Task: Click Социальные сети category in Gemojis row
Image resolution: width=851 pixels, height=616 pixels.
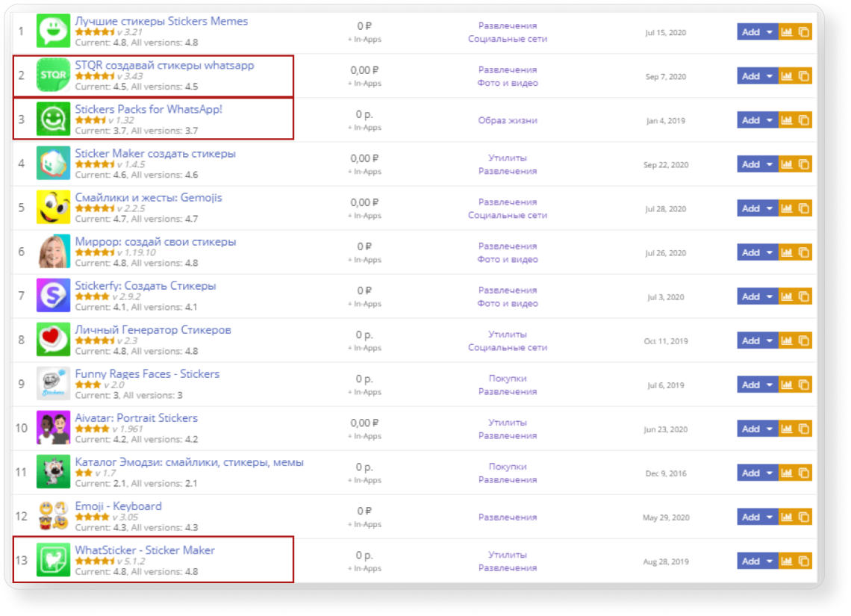Action: 508,215
